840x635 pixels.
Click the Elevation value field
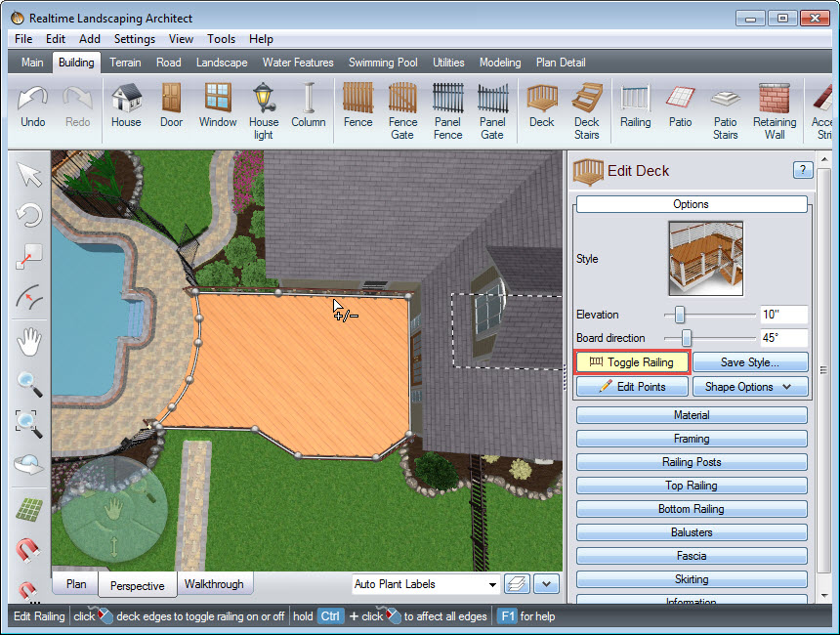pyautogui.click(x=783, y=315)
